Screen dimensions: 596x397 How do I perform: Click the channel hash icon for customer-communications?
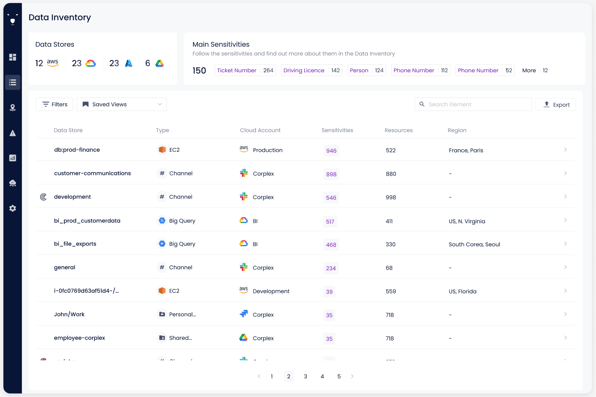pos(162,173)
